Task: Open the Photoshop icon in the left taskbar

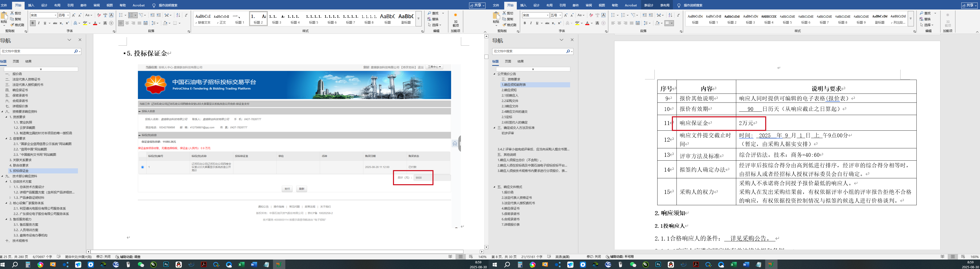Action: pos(166,264)
